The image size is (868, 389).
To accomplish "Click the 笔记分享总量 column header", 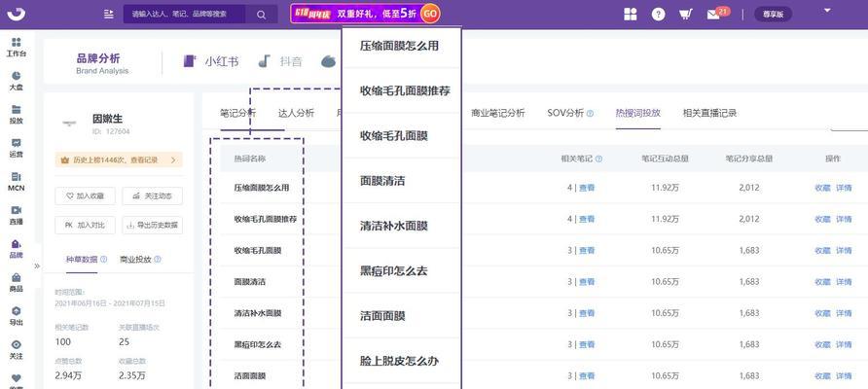I will [749, 159].
